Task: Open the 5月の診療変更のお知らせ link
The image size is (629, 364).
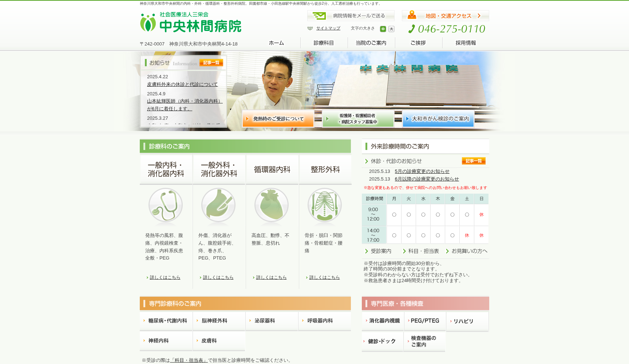Action: pyautogui.click(x=422, y=171)
